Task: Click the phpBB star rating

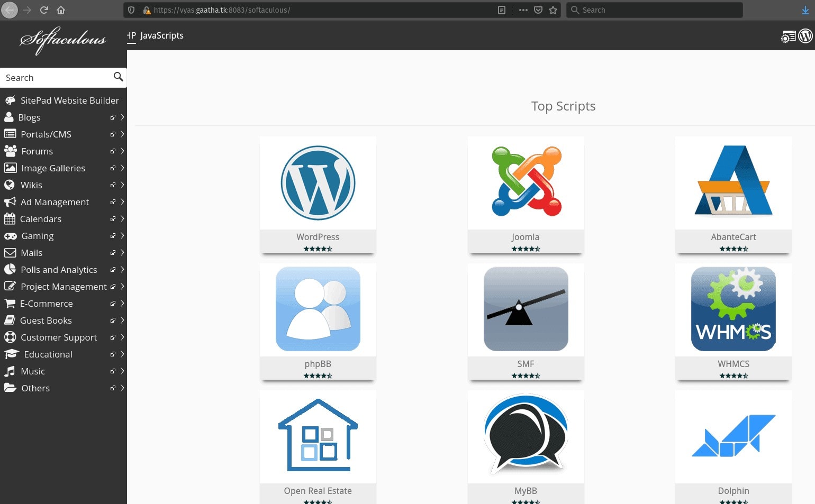Action: (x=318, y=375)
